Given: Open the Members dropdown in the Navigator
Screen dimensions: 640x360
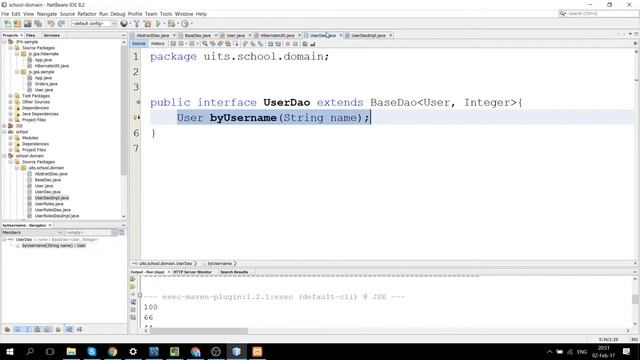Looking at the screenshot, I should [32, 233].
